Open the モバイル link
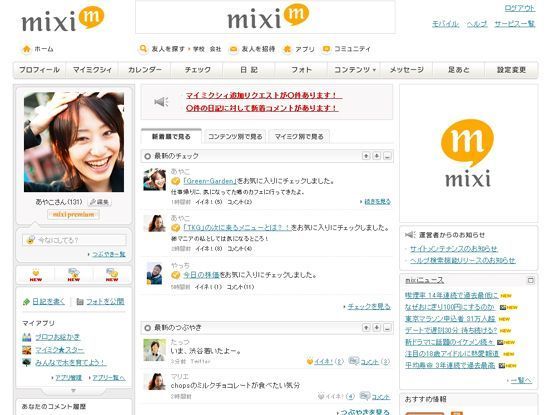The width and height of the screenshot is (550, 415). pos(445,24)
